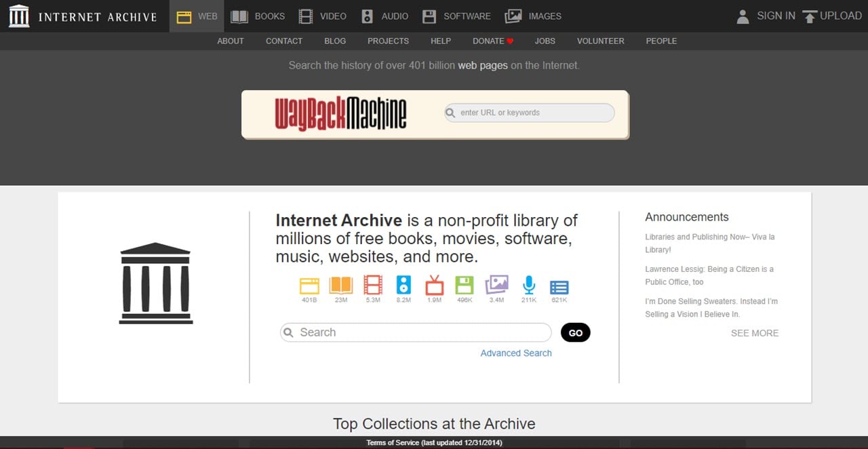Open the CONTACT menu item
868x449 pixels.
click(x=284, y=41)
